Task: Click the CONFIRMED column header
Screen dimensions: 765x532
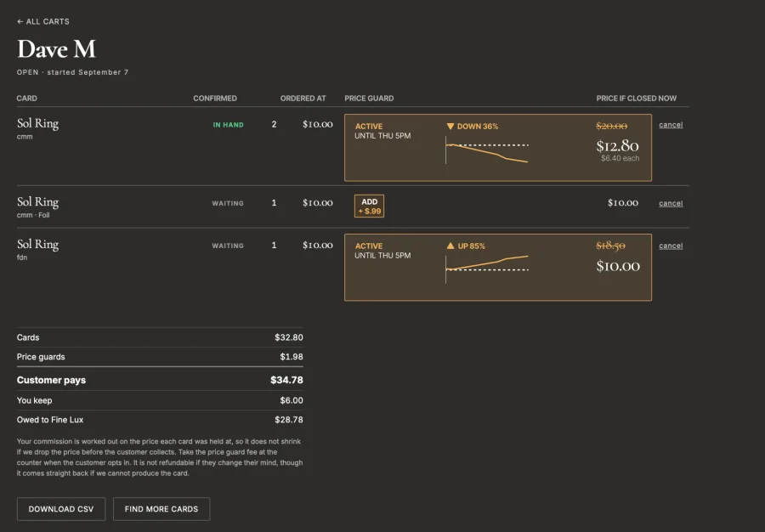Action: [215, 98]
